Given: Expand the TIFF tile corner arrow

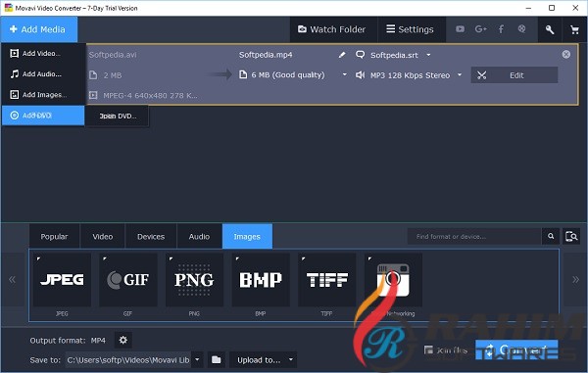Looking at the screenshot, I should [x=304, y=258].
